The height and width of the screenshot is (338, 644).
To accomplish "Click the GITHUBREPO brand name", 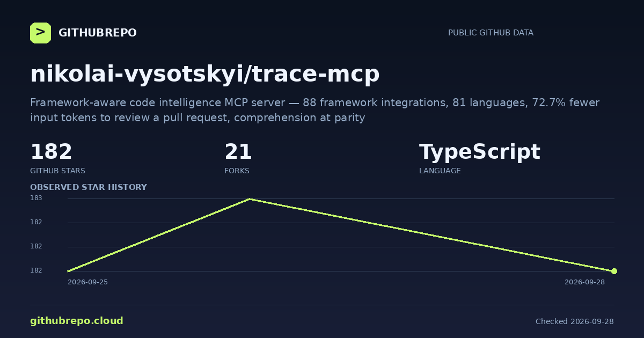I will 98,33.
